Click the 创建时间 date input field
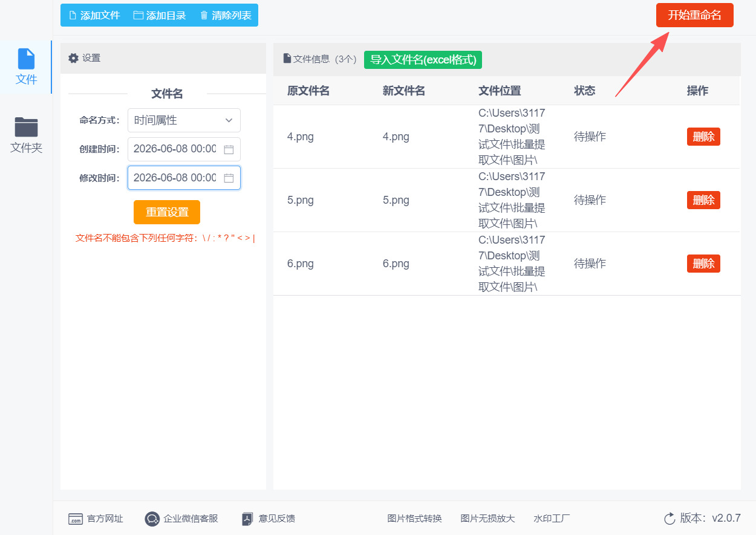The height and width of the screenshot is (535, 756). pyautogui.click(x=184, y=149)
